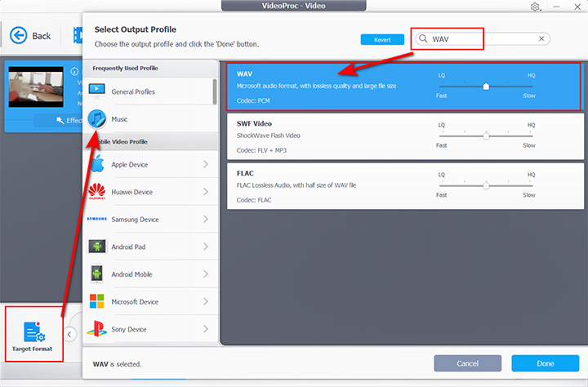588x387 pixels.
Task: Adjust the FLAC quality slider handle
Action: pyautogui.click(x=486, y=185)
